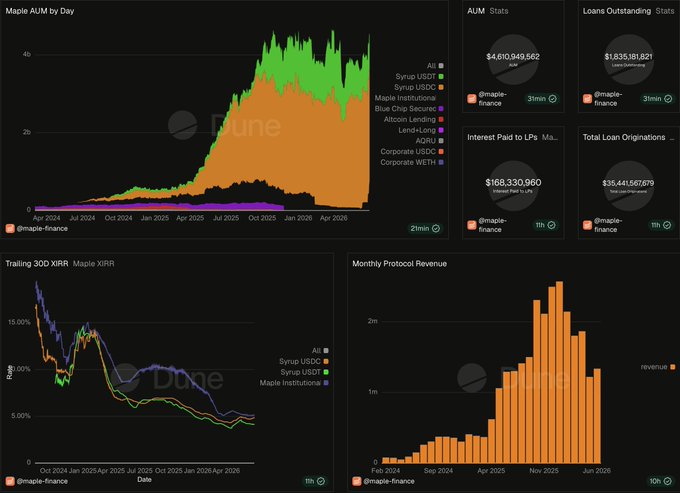Open the Maple AUM by Day chart title
This screenshot has height=493, width=680.
click(x=40, y=11)
